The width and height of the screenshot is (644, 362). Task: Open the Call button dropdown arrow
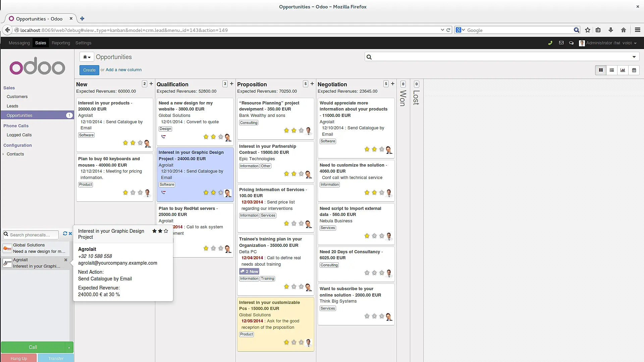point(69,347)
